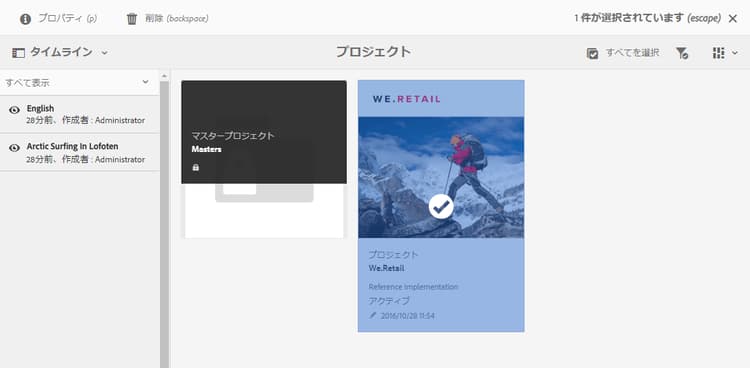
Task: Click the eye icon beside Arctic Surfing In Lofoten
Action: point(14,147)
